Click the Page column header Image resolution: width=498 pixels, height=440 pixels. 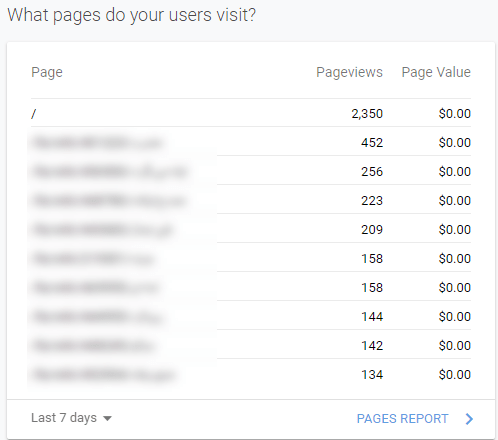(47, 72)
